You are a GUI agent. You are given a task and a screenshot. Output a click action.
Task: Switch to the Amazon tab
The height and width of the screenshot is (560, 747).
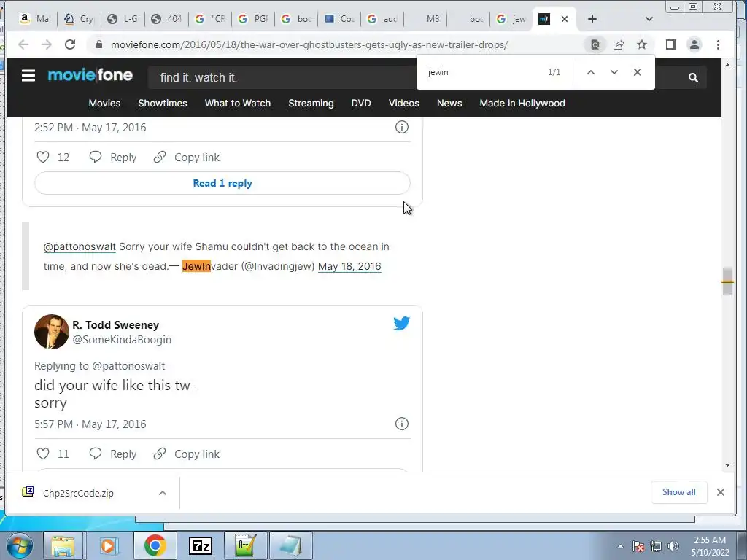coord(34,19)
